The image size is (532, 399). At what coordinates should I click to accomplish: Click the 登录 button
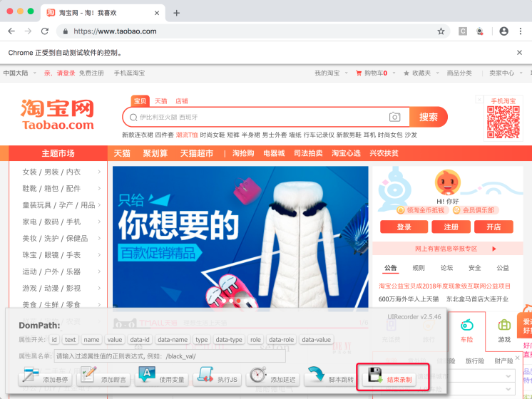pyautogui.click(x=404, y=227)
